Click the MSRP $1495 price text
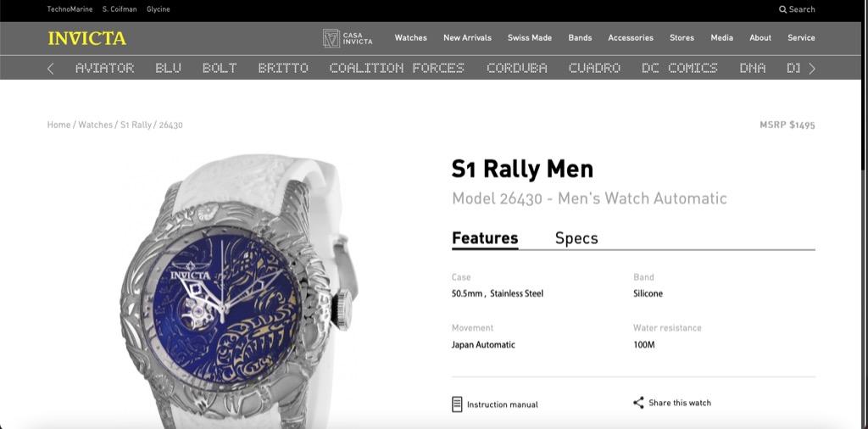Image resolution: width=868 pixels, height=429 pixels. (787, 125)
